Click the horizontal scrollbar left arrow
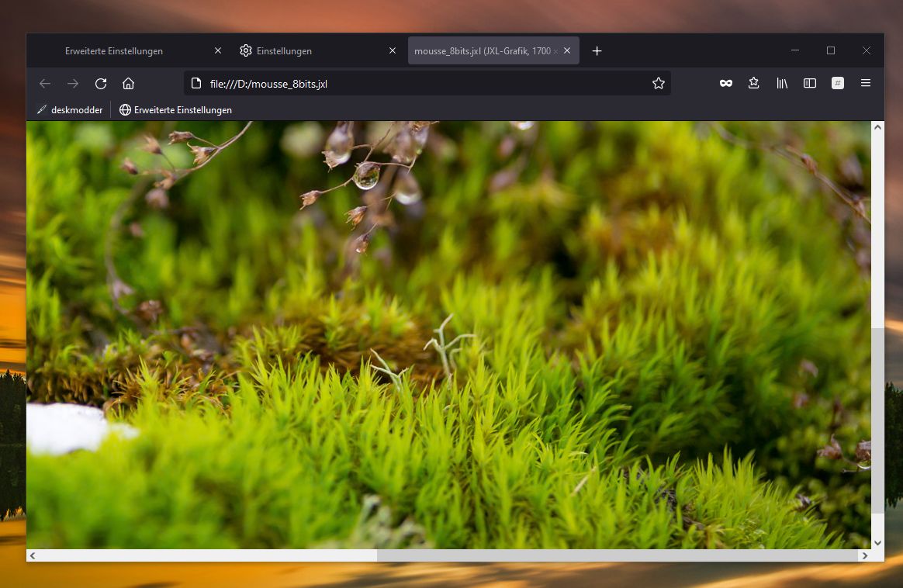The image size is (903, 588). (33, 555)
